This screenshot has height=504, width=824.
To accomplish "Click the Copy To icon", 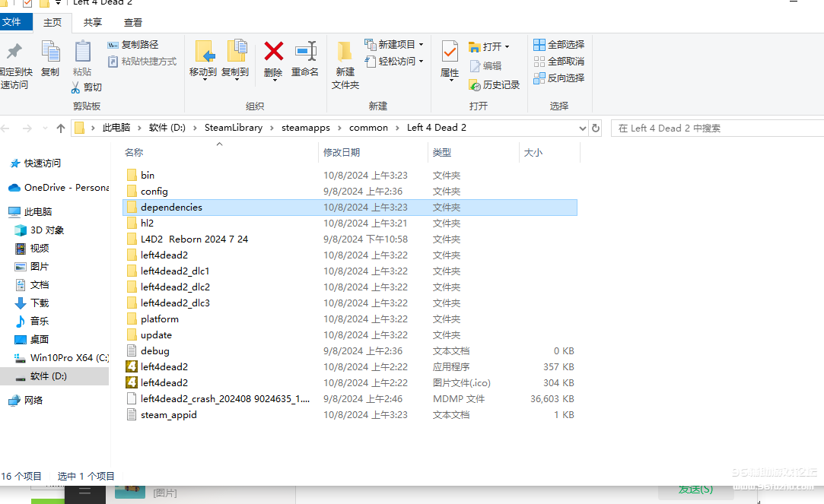I will (x=235, y=53).
